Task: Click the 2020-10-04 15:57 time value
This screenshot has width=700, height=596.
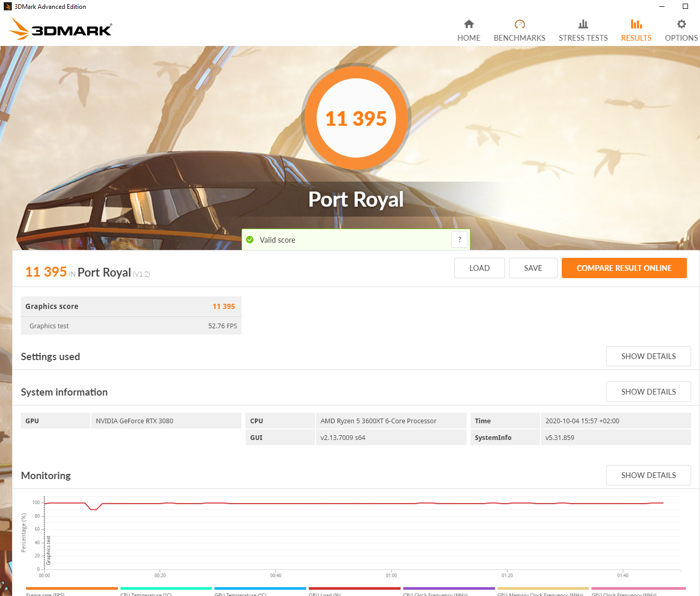Action: (582, 421)
